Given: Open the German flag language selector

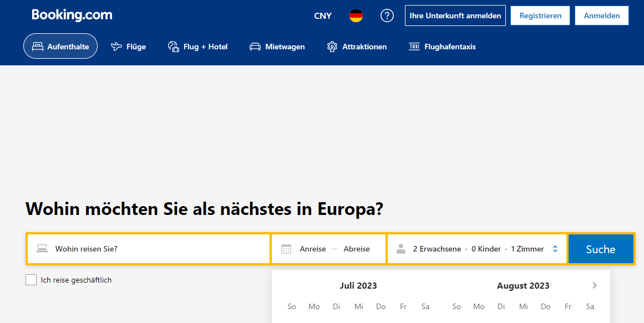Looking at the screenshot, I should tap(356, 16).
